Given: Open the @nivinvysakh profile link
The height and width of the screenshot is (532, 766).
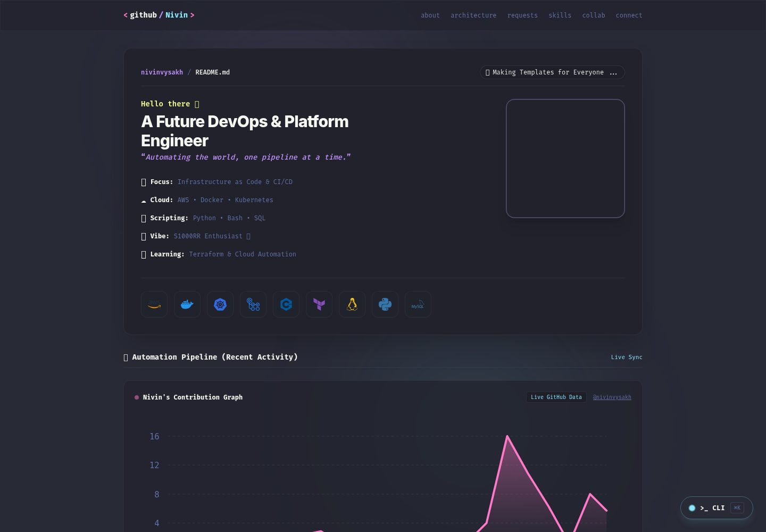Looking at the screenshot, I should (612, 397).
